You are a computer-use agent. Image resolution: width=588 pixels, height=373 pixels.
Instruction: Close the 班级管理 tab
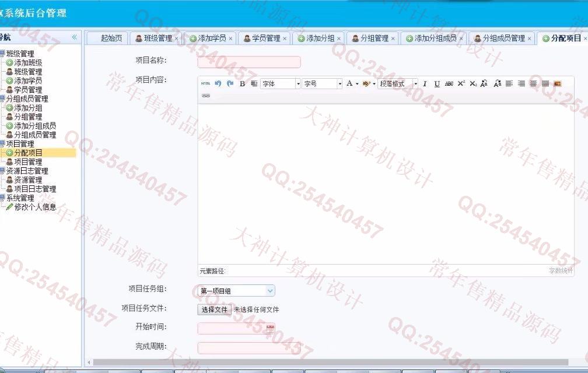(176, 38)
